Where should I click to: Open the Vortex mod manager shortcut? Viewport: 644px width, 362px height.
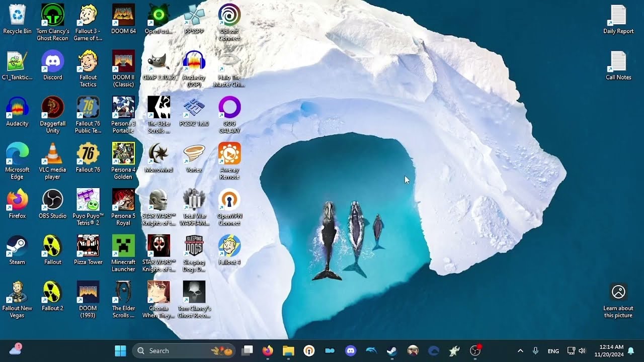[x=194, y=158]
